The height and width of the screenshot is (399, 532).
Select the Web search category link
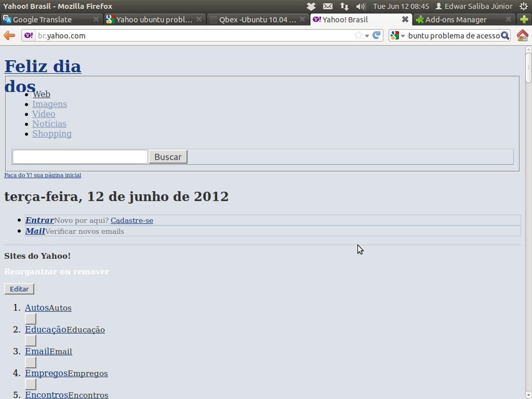[x=42, y=94]
